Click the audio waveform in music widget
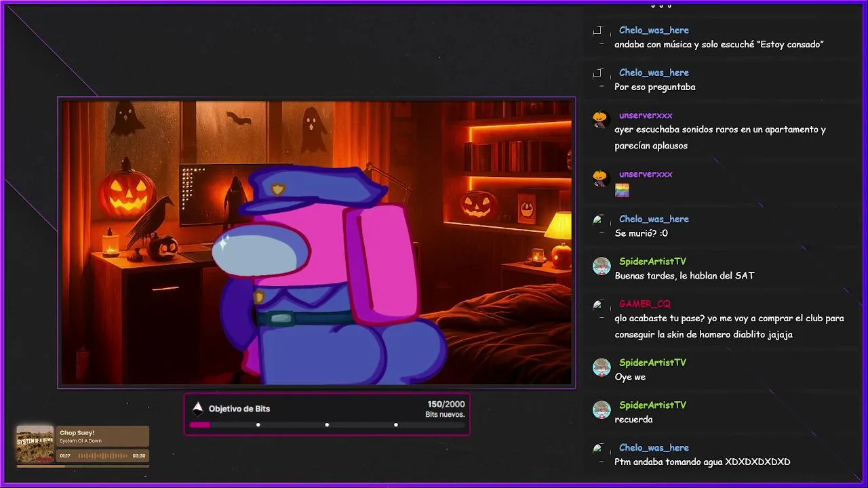Screen dimensions: 868x488 102,455
